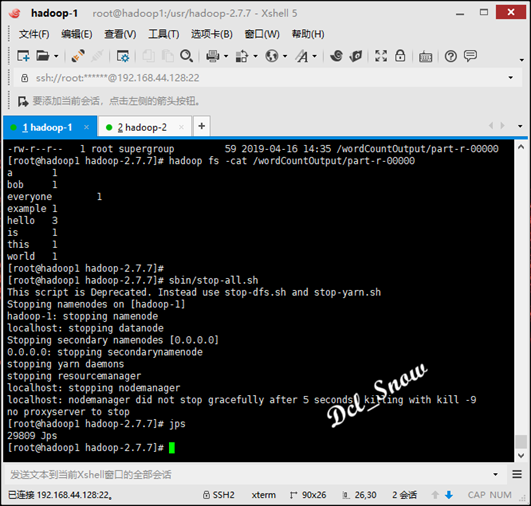Click the SSH2 lock status icon

(x=206, y=495)
